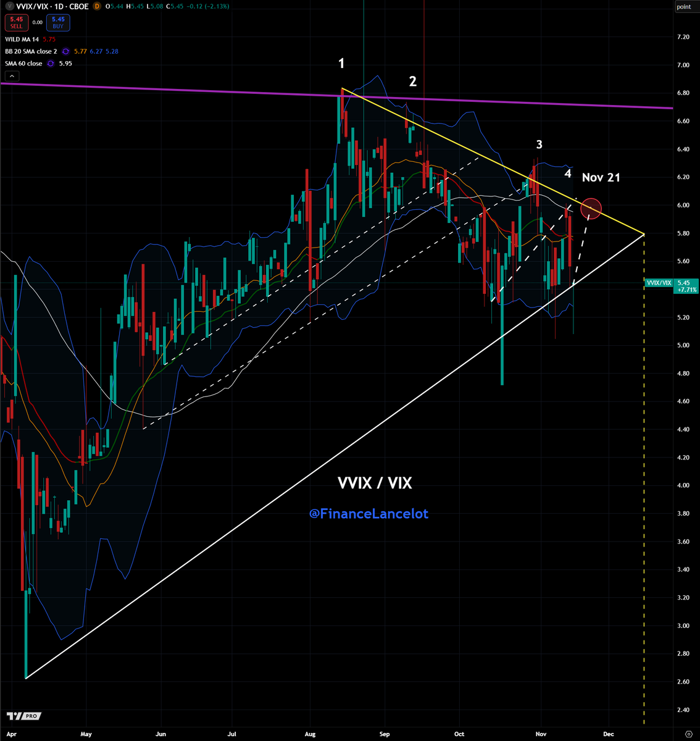Click the red SELL 5.45 button
This screenshot has height=741, width=700.
pyautogui.click(x=17, y=23)
